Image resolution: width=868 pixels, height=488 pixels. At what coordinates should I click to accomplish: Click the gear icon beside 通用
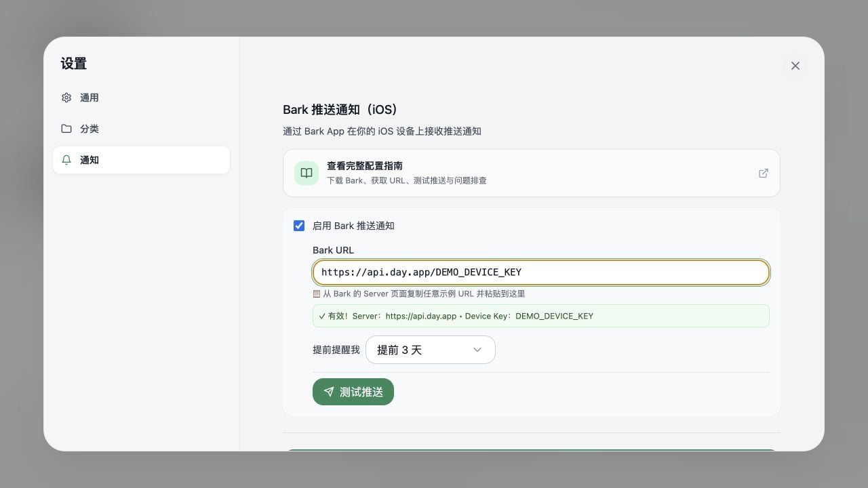coord(66,98)
